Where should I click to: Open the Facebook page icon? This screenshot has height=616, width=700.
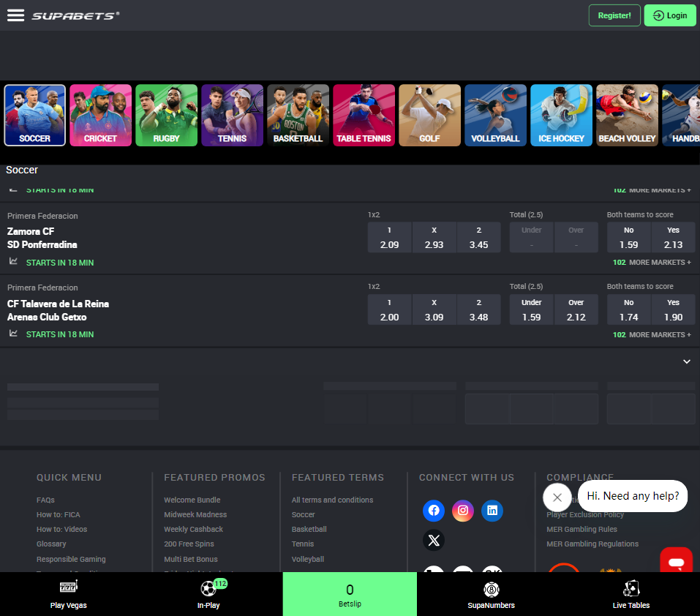tap(434, 510)
